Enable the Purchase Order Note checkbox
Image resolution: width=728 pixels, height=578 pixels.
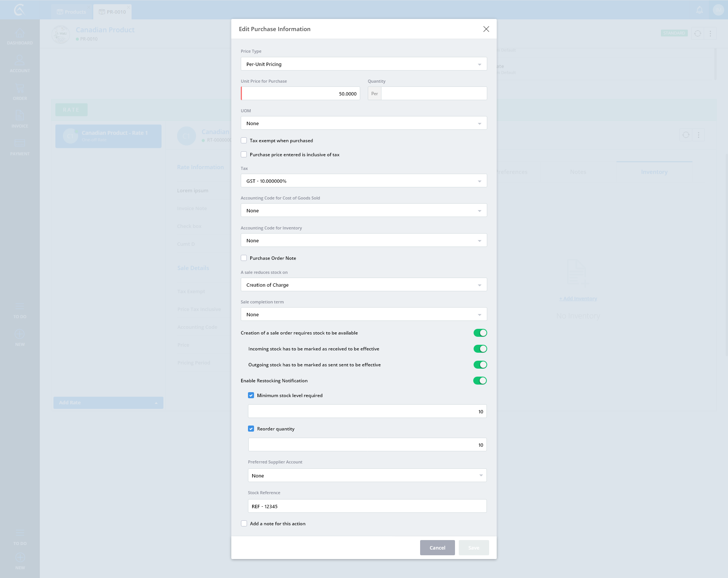(x=244, y=258)
